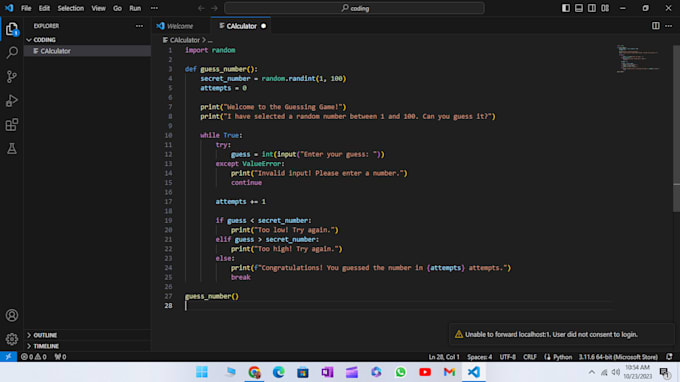Open the Go menu
The image size is (680, 382).
click(x=118, y=8)
